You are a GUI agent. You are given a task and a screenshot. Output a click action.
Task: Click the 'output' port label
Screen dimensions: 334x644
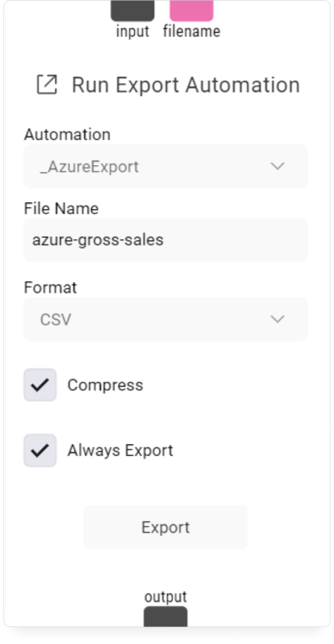click(x=165, y=596)
